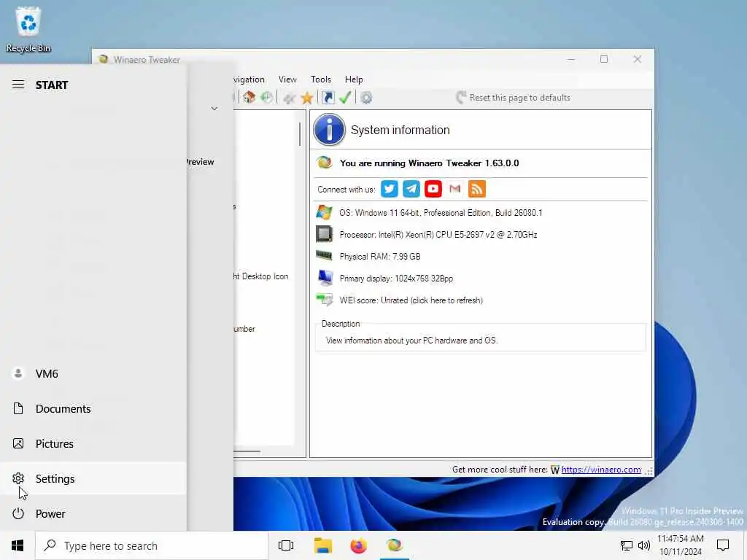Open the YouTube link icon

pos(433,189)
